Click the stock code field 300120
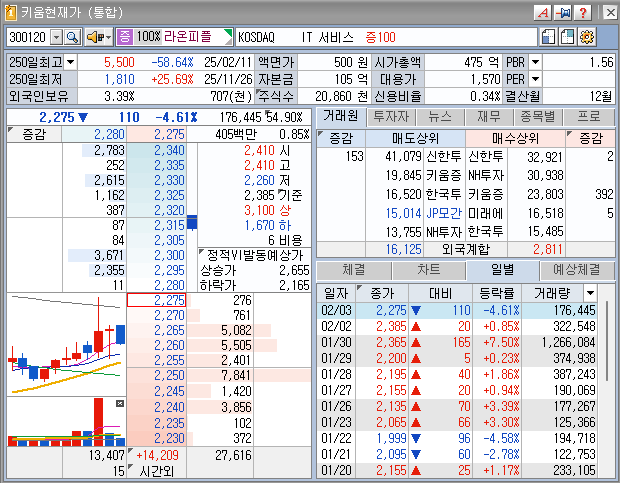Screen dimensions: 620x483 pos(28,37)
